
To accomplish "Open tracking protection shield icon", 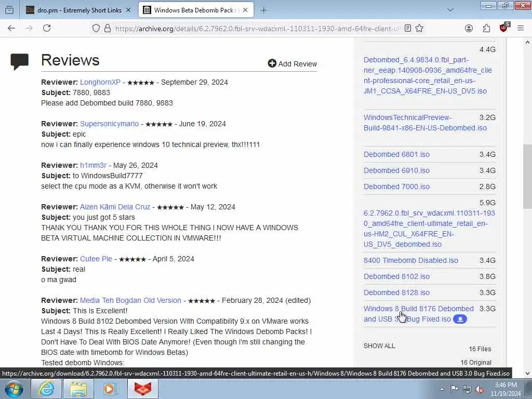I will click(96, 29).
